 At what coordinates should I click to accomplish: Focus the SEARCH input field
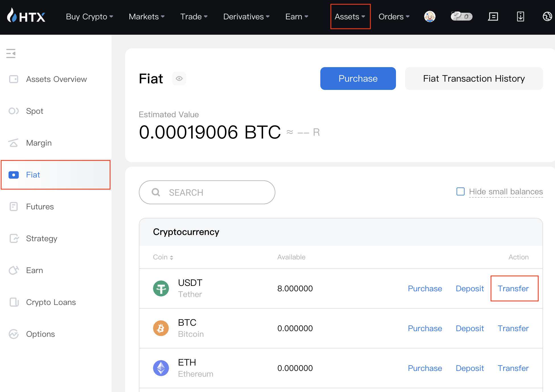tap(207, 192)
